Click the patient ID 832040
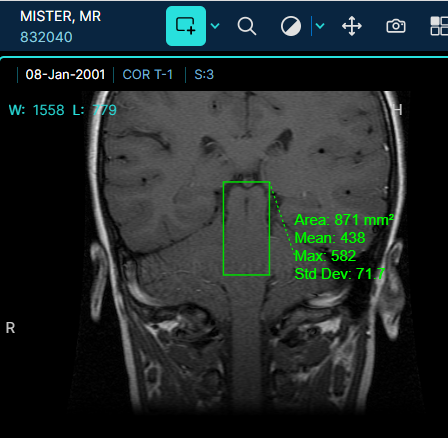This screenshot has width=448, height=438. pos(46,37)
